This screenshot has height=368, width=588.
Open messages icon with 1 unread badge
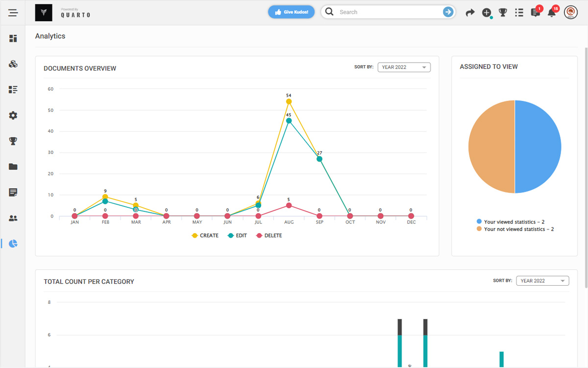[x=536, y=13]
